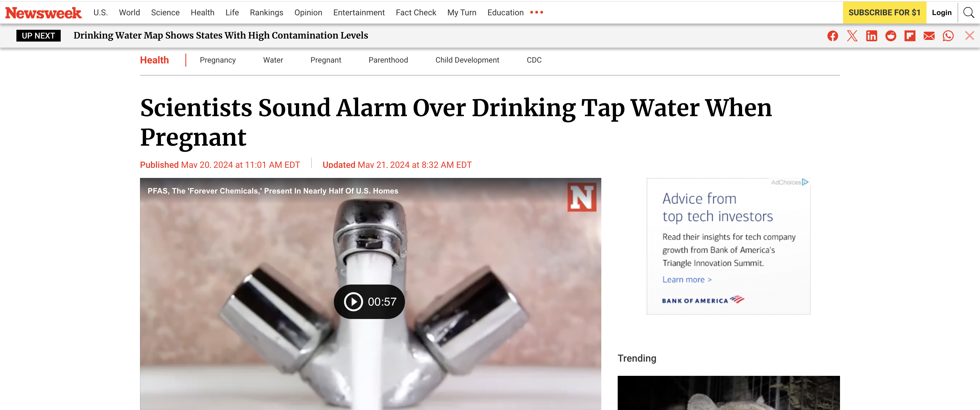Share article on Facebook
This screenshot has width=980, height=410.
[832, 36]
